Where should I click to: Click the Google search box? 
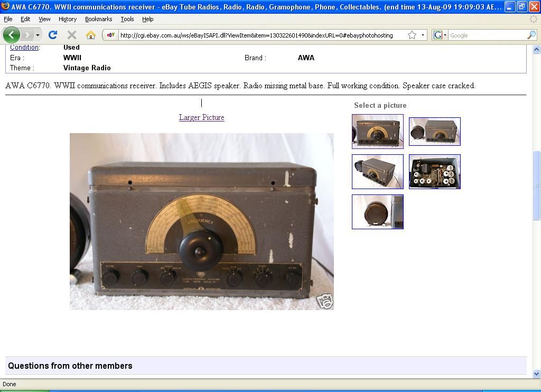coord(488,35)
